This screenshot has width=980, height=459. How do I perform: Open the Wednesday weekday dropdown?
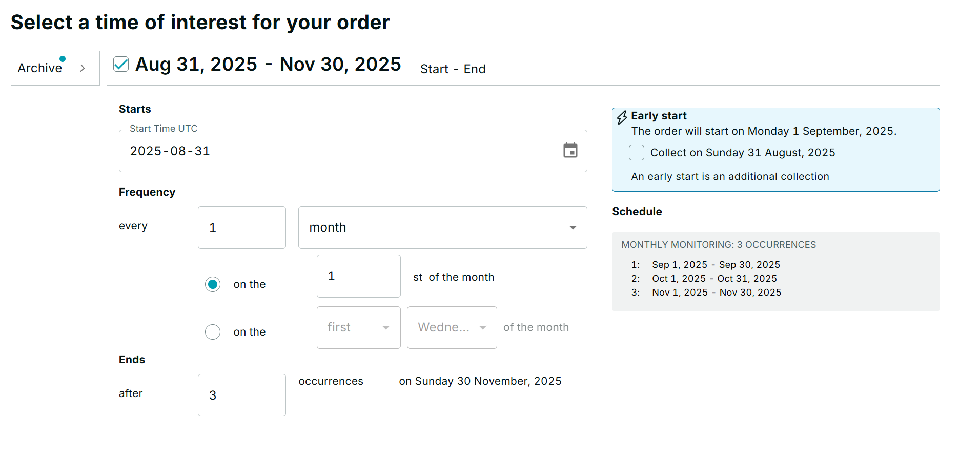(x=452, y=327)
